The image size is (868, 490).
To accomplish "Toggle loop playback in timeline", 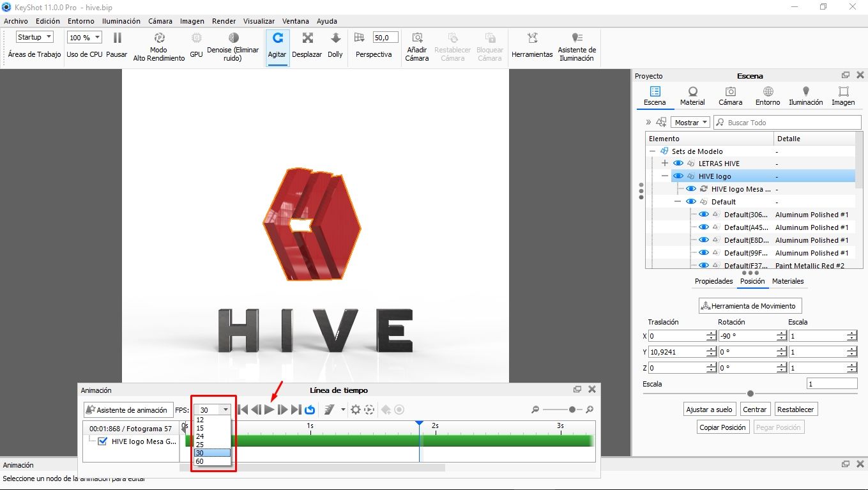I will click(310, 410).
